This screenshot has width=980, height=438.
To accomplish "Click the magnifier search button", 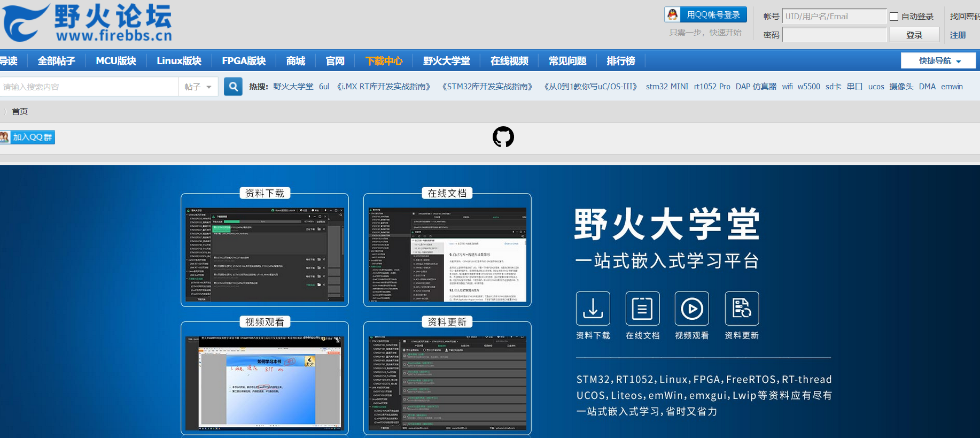I will pos(233,87).
